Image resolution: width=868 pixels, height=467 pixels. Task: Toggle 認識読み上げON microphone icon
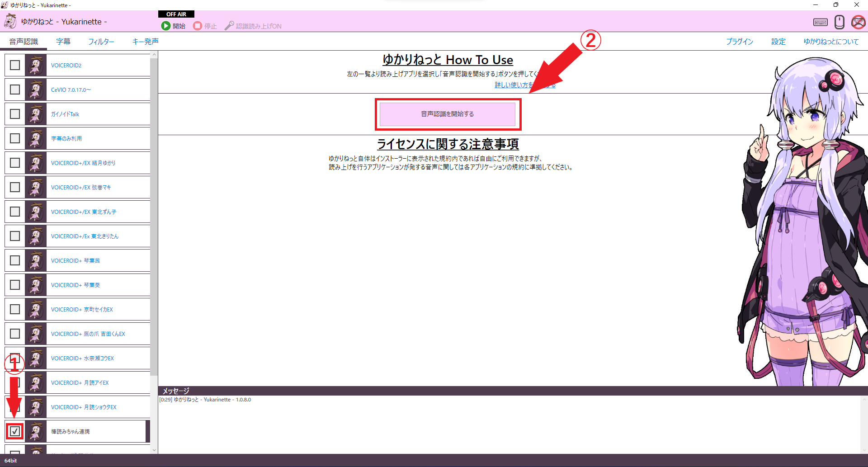point(229,26)
